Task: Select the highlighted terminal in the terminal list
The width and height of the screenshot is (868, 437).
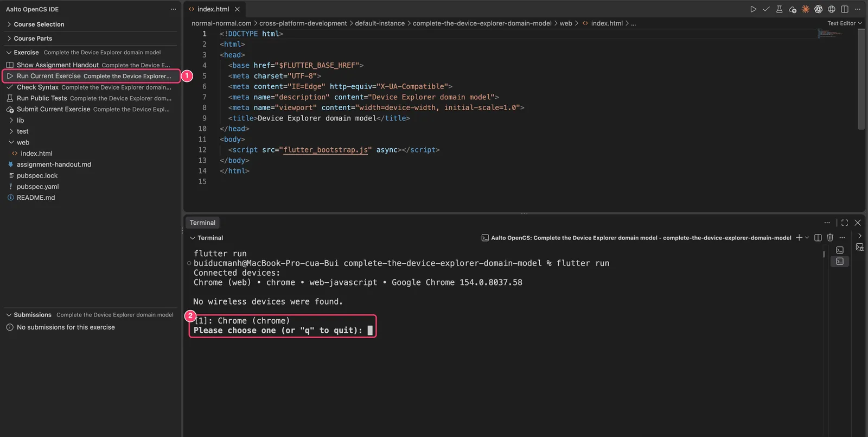Action: [840, 261]
